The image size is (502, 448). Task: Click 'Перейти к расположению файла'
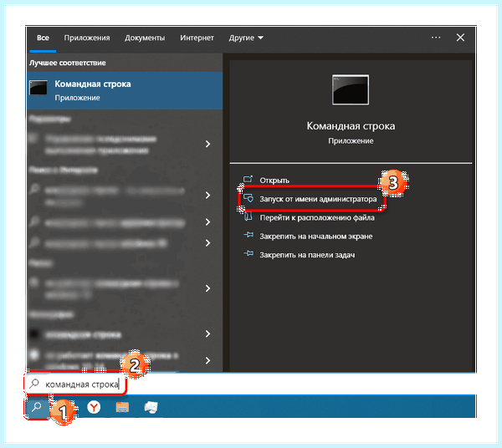[316, 217]
